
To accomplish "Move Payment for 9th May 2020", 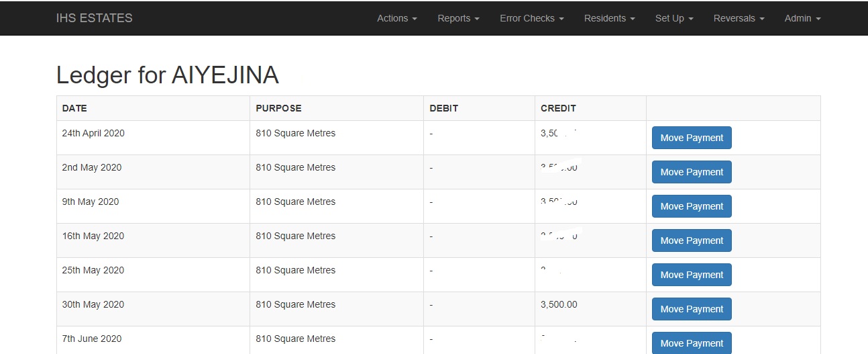I will coord(691,206).
